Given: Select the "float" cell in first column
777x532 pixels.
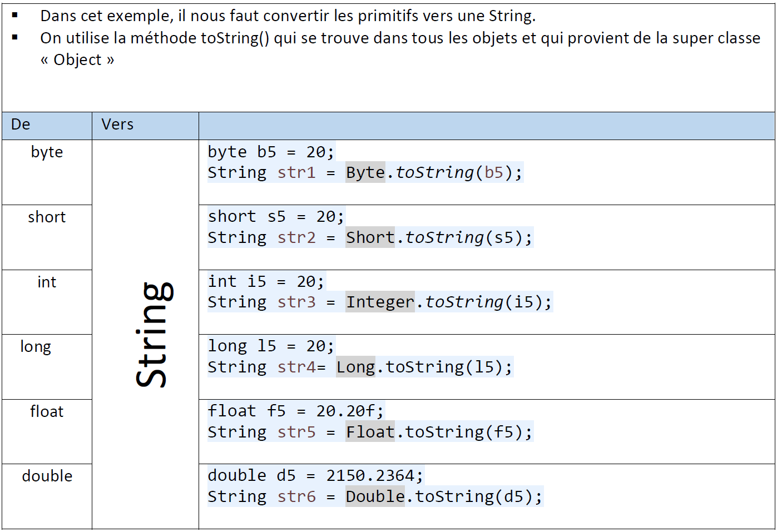Looking at the screenshot, I should coord(47,412).
